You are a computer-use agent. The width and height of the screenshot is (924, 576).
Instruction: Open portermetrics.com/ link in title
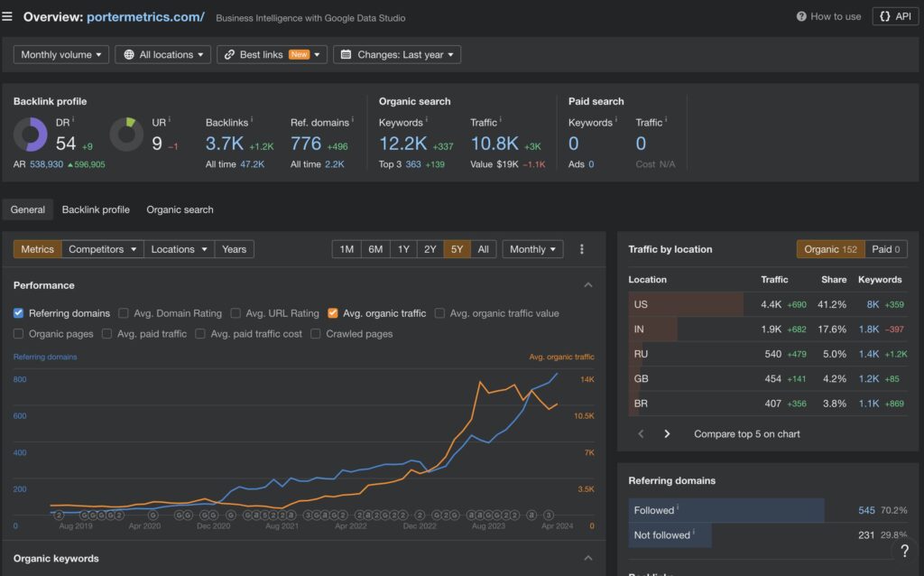145,17
